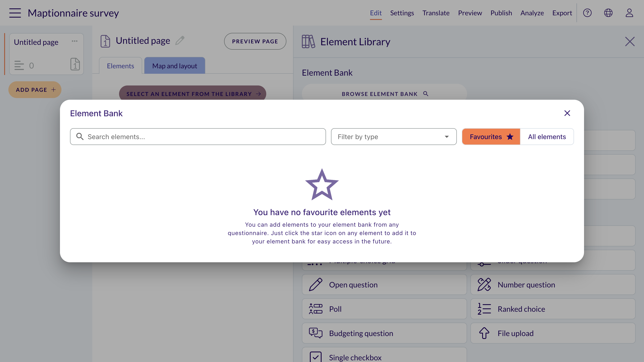The width and height of the screenshot is (644, 362).
Task: Open the Export section
Action: coord(562,13)
